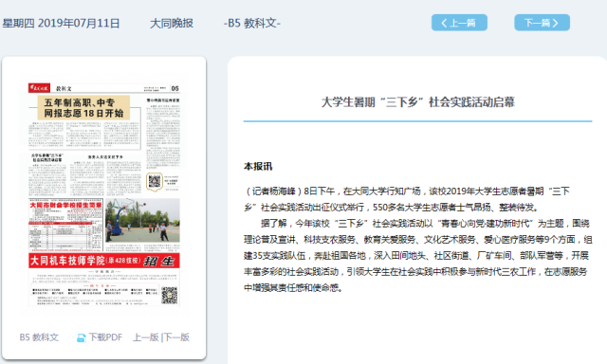Click paragraph starting 据了解，今年该校
The height and width of the screenshot is (364, 607).
coord(417,255)
